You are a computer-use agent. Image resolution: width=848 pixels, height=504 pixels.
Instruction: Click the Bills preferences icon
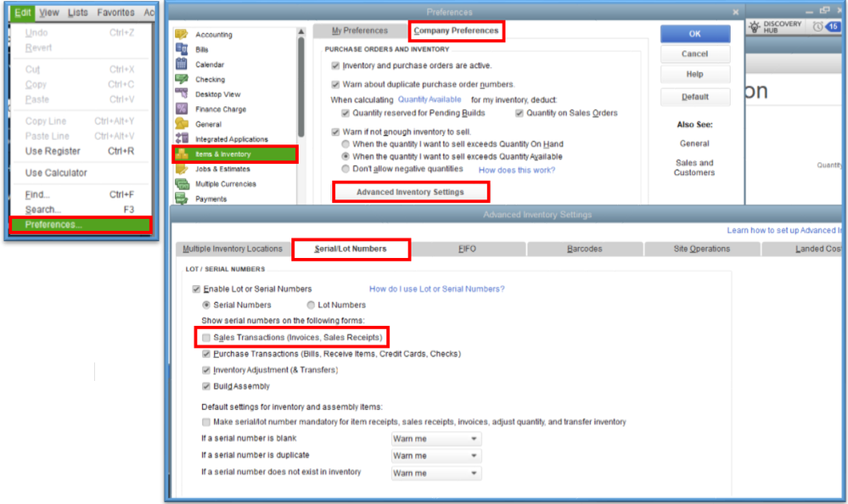point(181,49)
